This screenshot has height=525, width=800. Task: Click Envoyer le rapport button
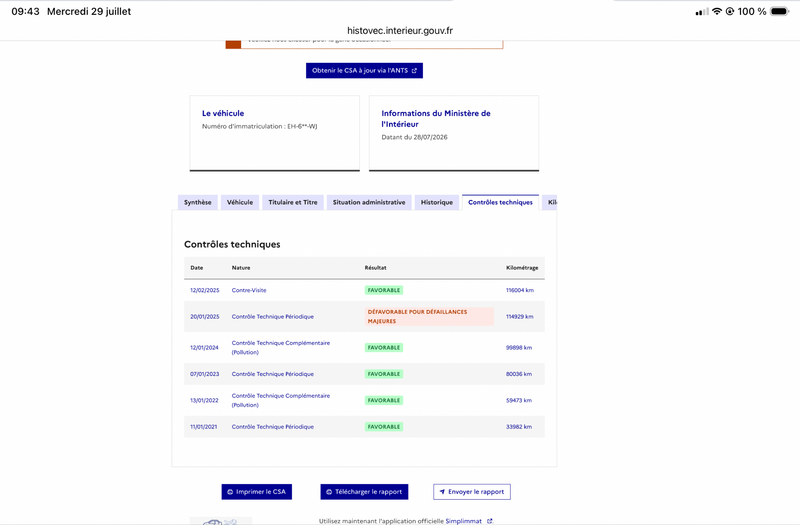click(472, 492)
